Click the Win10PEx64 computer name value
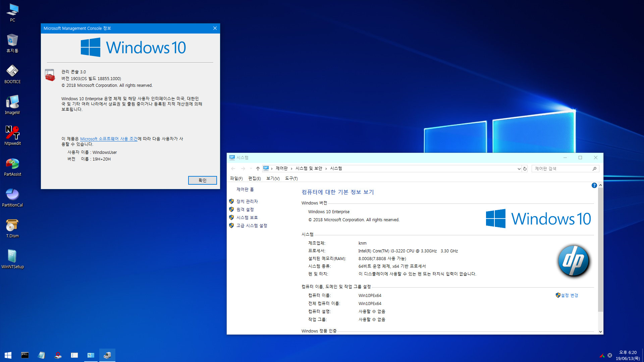 coord(370,295)
